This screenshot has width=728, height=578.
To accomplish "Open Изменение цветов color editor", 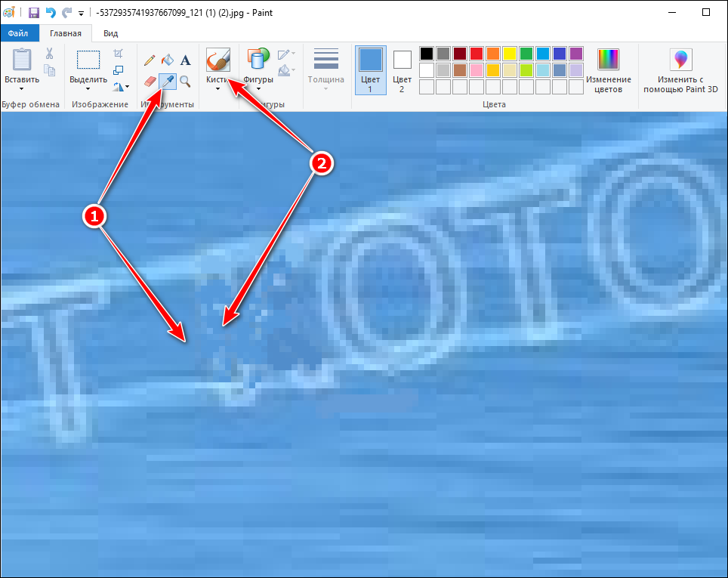I will click(x=608, y=70).
